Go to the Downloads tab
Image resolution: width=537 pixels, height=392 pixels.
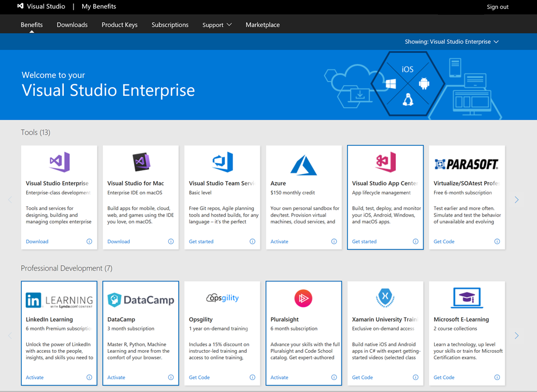pos(72,24)
